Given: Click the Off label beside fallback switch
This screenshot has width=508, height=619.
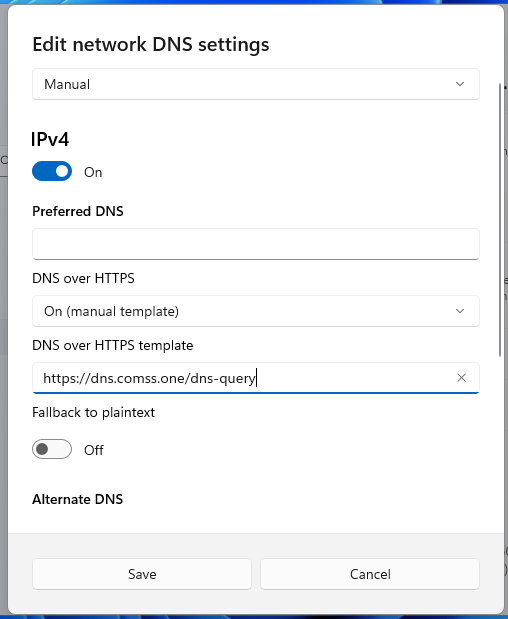Looking at the screenshot, I should point(94,450).
